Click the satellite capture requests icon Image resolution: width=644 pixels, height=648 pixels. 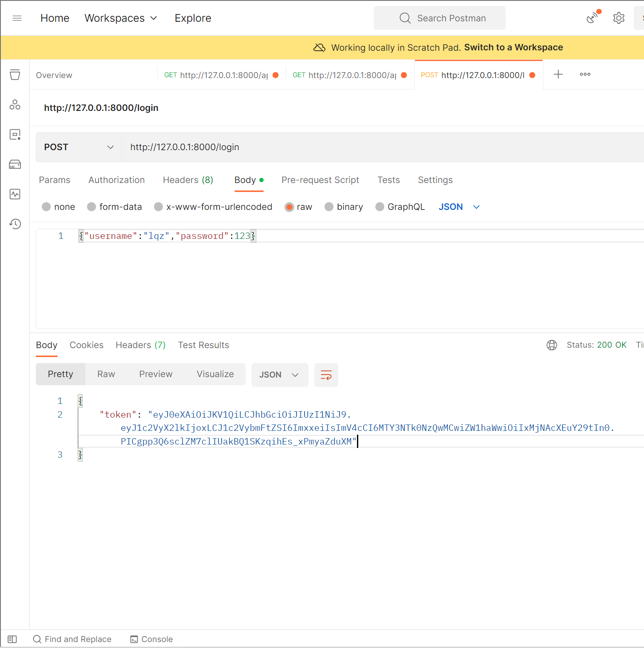tap(593, 17)
